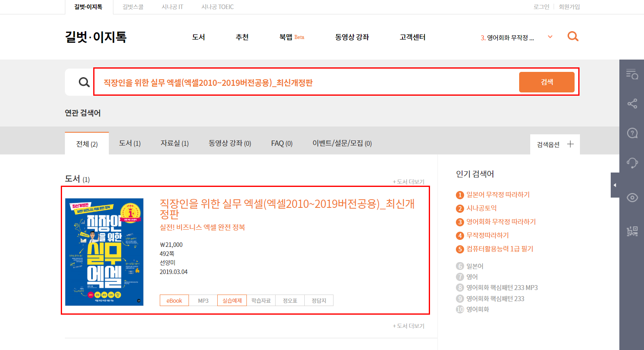This screenshot has width=644, height=350.
Task: Open the question bubble help icon
Action: coord(632,133)
